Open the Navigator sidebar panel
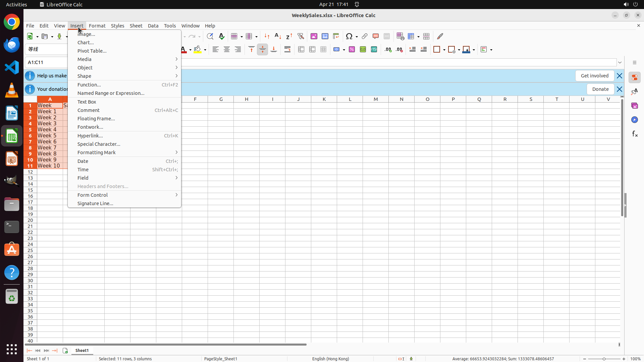The height and width of the screenshot is (362, 644). pyautogui.click(x=635, y=120)
